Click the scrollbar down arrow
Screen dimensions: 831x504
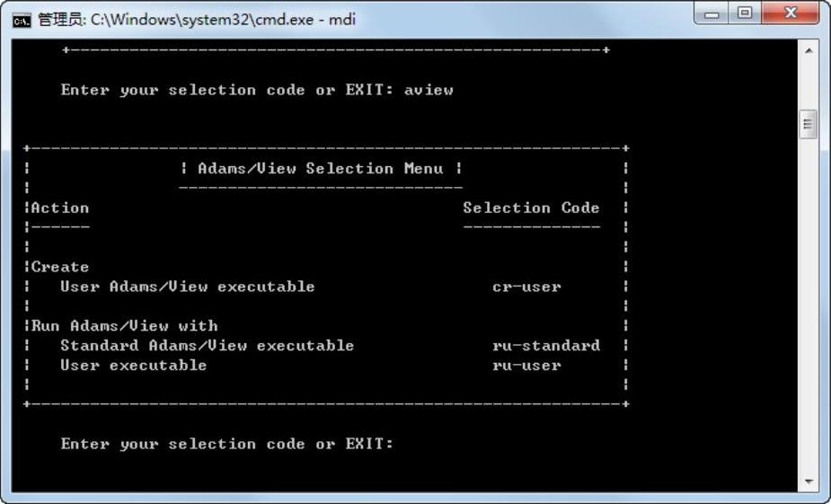click(810, 482)
